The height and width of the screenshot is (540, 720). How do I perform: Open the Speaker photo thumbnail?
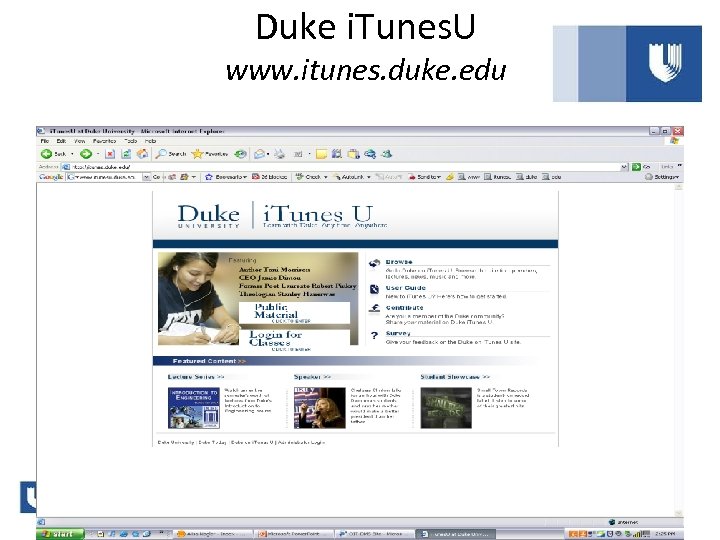[x=320, y=408]
